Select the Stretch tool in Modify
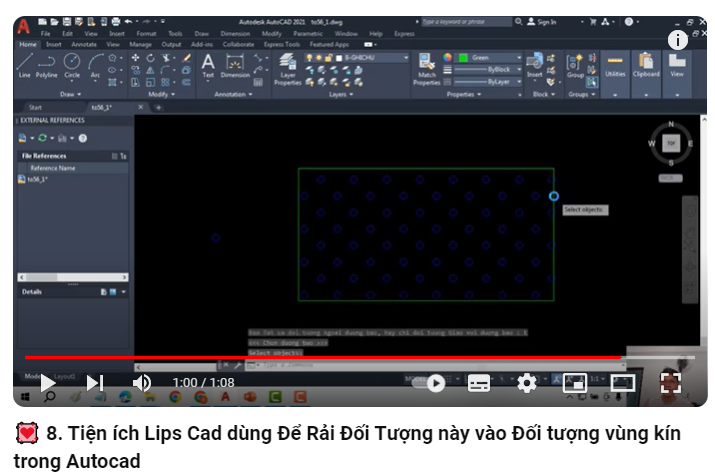 pyautogui.click(x=135, y=83)
